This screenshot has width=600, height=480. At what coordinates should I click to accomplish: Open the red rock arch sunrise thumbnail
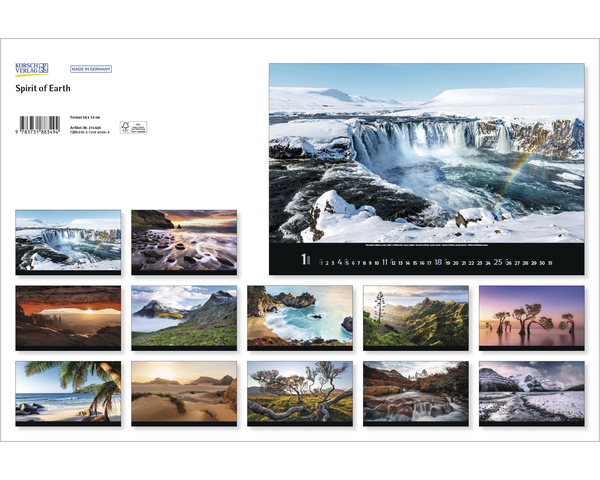click(x=68, y=317)
